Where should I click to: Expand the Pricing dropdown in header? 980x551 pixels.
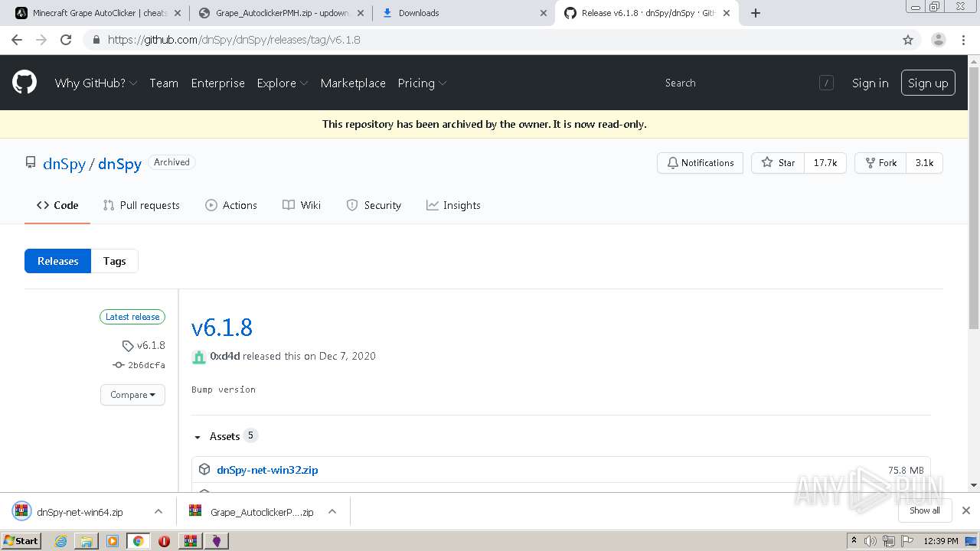(x=422, y=83)
